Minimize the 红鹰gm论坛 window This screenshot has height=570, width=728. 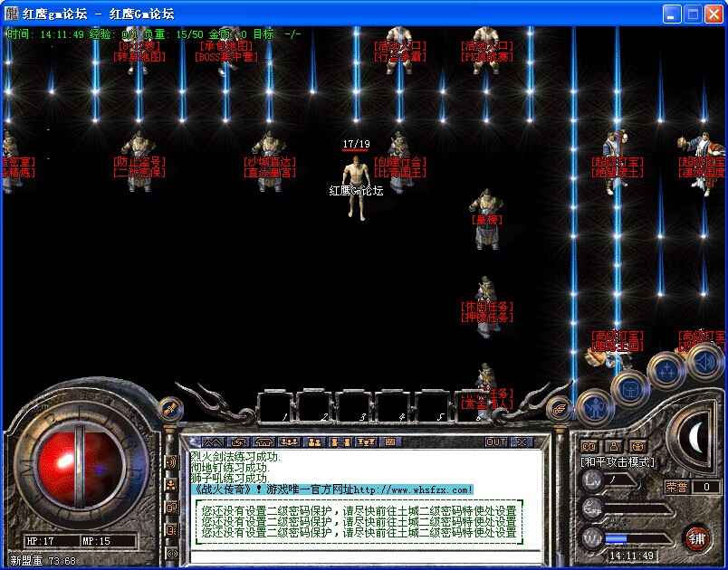point(671,14)
